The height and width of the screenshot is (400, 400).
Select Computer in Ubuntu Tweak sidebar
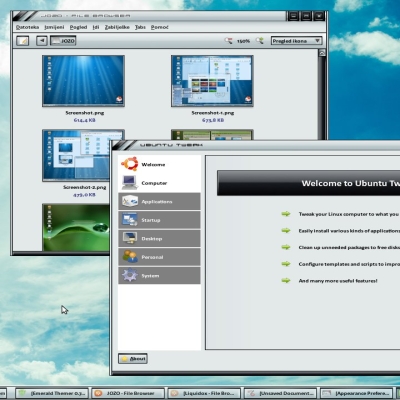pyautogui.click(x=159, y=183)
